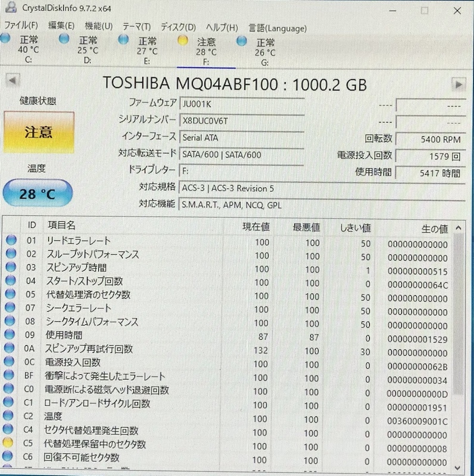The height and width of the screenshot is (476, 474).
Task: Click the status orb for attribute BF row
Action: (x=9, y=375)
